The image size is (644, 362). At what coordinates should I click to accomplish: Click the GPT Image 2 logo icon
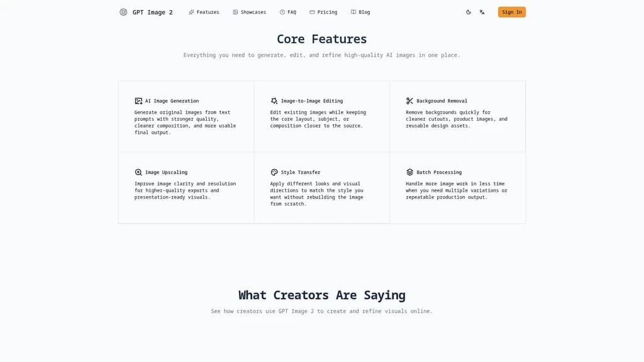click(x=123, y=13)
